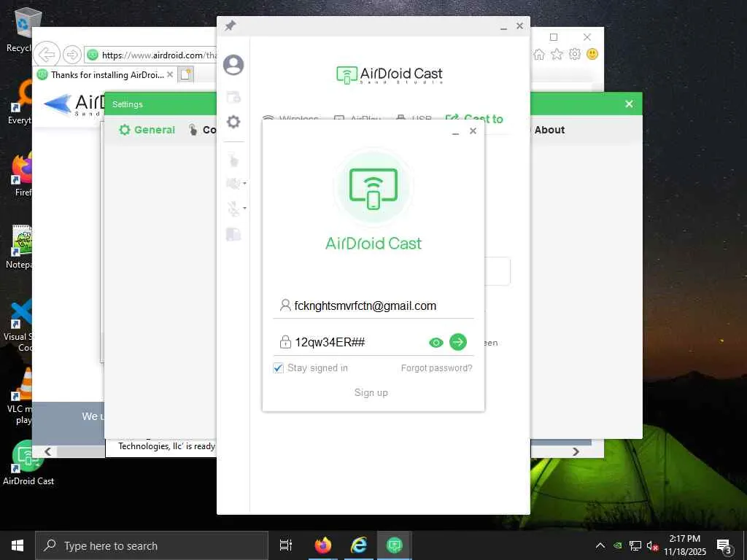The width and height of the screenshot is (747, 560).
Task: Close the login dialog
Action: 473,131
